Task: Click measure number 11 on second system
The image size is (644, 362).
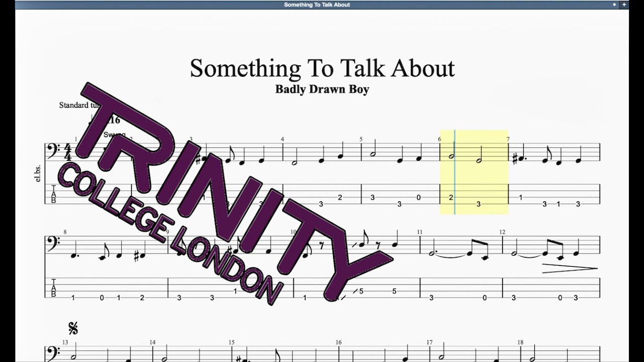Action: coord(420,232)
